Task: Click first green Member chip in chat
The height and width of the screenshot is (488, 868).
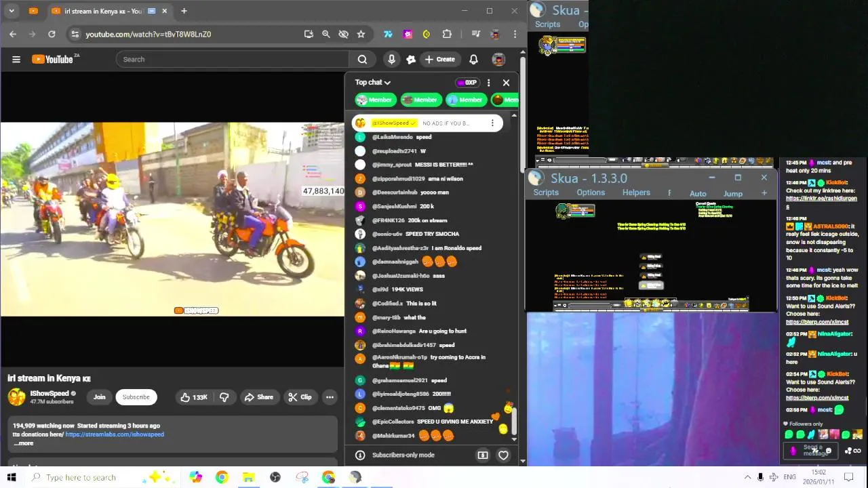Action: pos(374,100)
